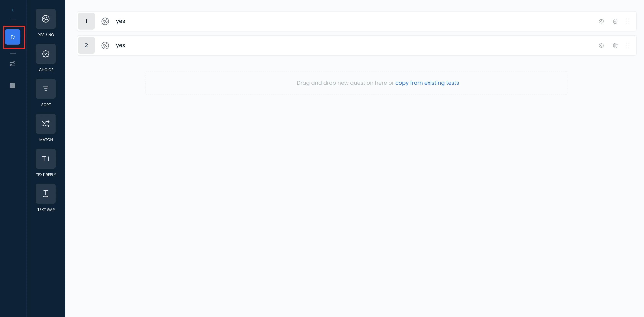Select the Text Gap question type icon
Viewport: 644px width, 317px height.
tap(46, 194)
